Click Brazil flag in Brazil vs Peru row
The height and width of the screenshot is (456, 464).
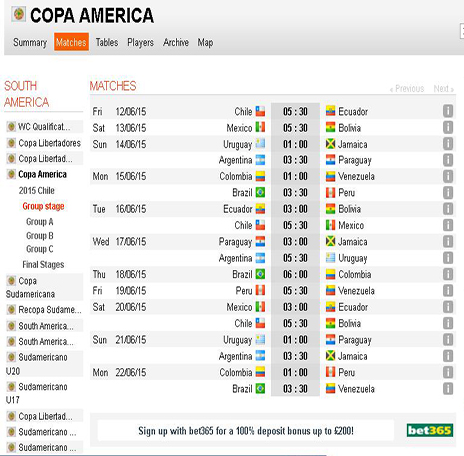tap(260, 193)
